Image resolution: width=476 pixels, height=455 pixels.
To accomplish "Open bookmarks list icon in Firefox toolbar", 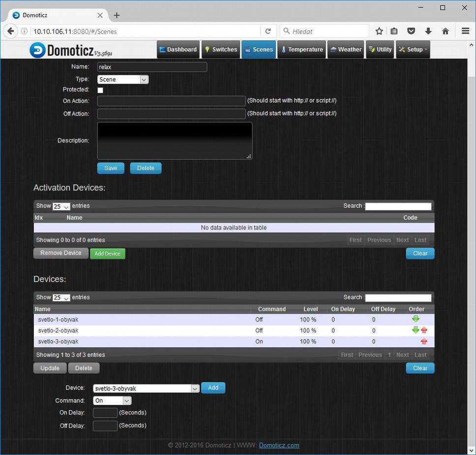I will [x=394, y=31].
